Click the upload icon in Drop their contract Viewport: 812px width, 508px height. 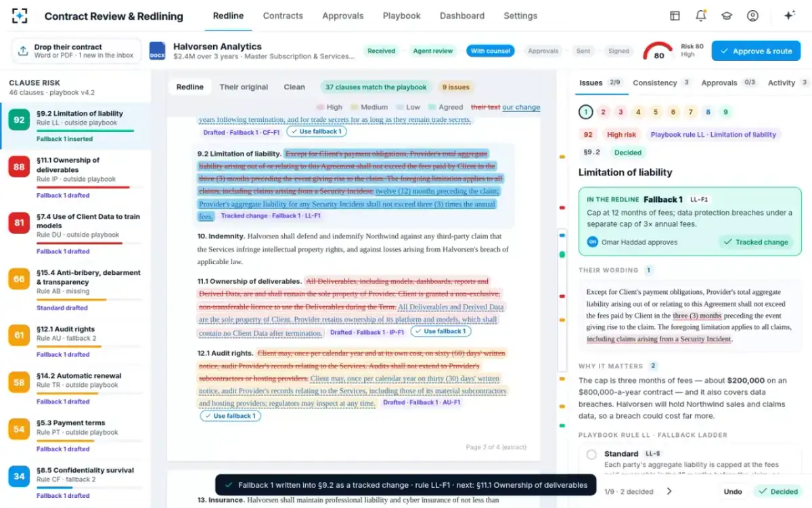click(x=23, y=51)
